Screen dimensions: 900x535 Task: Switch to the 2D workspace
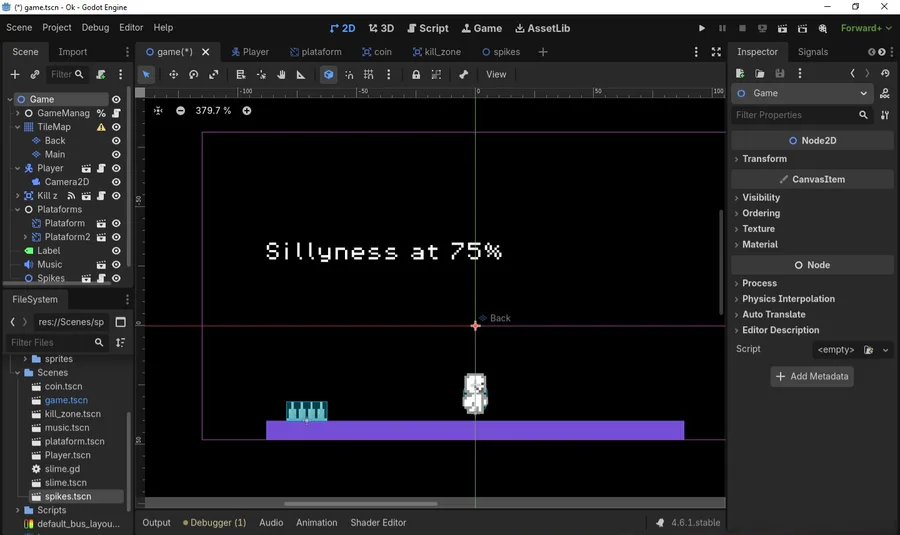pyautogui.click(x=343, y=28)
